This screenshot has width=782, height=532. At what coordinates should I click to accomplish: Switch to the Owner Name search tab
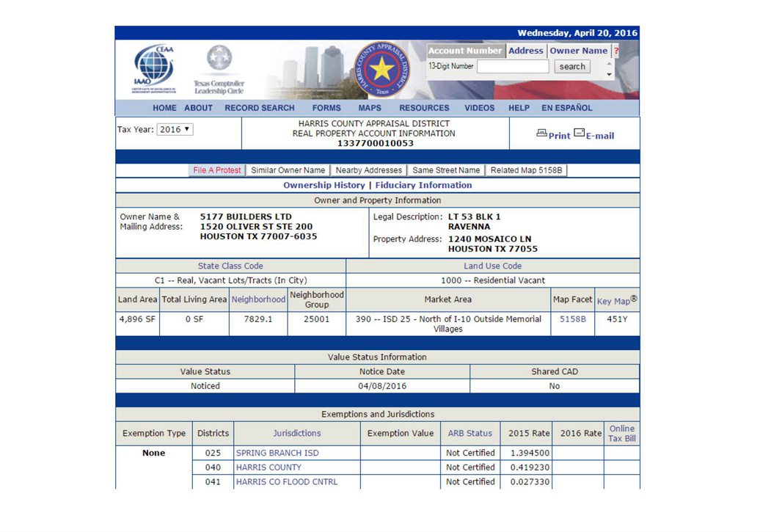[x=578, y=51]
